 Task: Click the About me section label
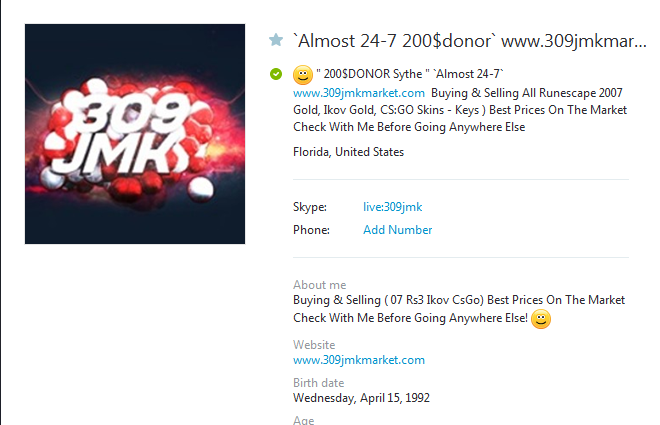(x=319, y=285)
